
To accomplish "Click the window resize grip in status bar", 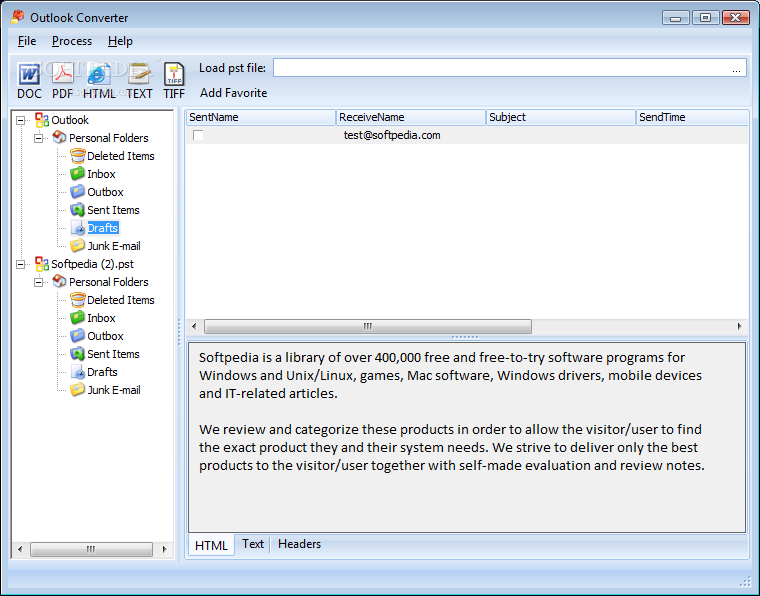I will pyautogui.click(x=745, y=581).
